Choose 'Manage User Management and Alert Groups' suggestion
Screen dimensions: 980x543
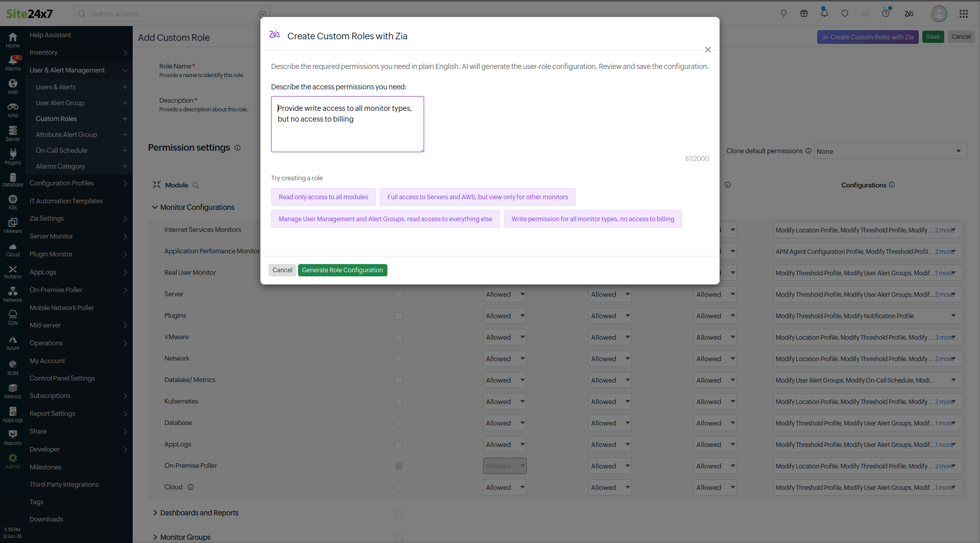coord(385,219)
